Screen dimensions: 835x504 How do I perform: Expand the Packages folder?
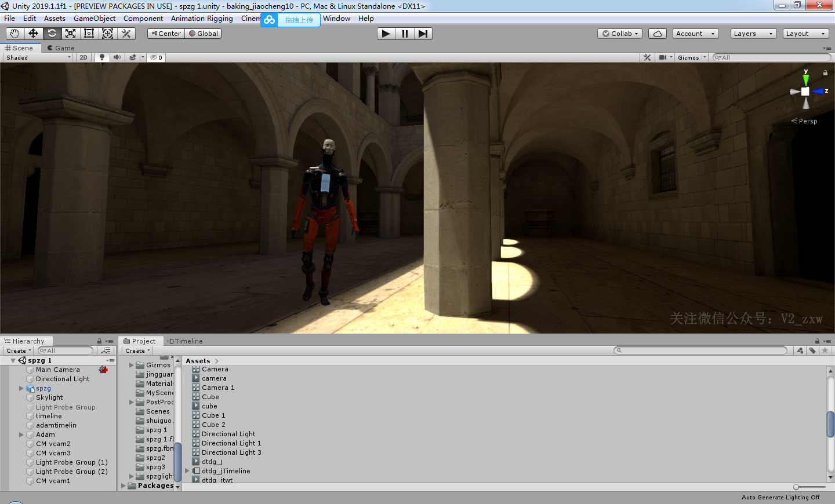124,485
